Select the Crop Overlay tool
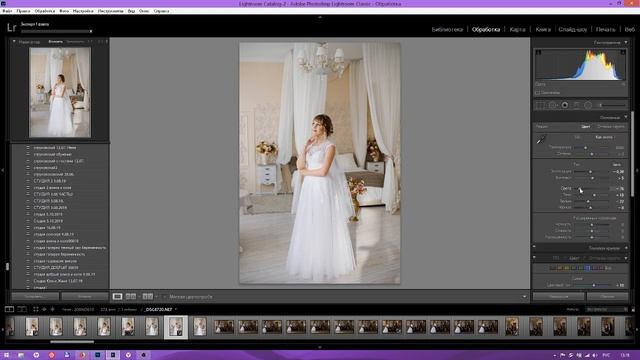This screenshot has width=640, height=360. pos(540,105)
